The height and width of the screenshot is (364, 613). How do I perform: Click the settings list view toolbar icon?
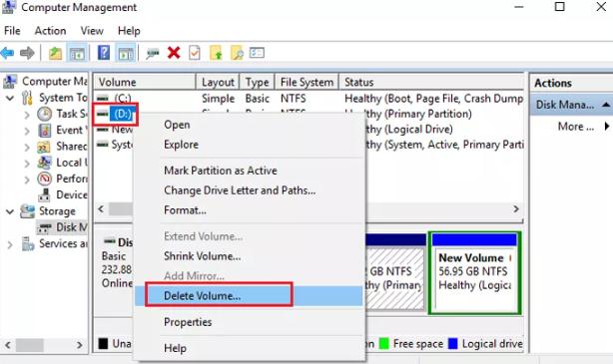tap(257, 53)
